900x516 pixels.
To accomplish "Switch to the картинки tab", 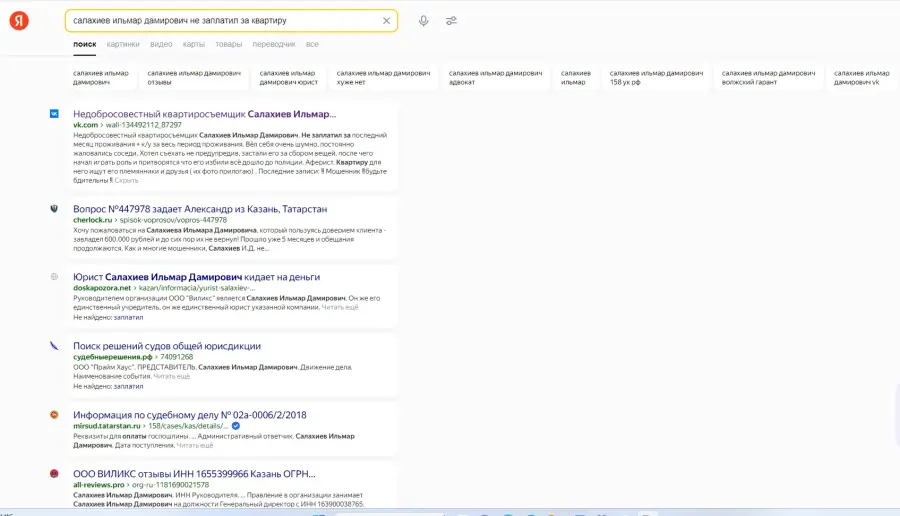I will pyautogui.click(x=123, y=44).
